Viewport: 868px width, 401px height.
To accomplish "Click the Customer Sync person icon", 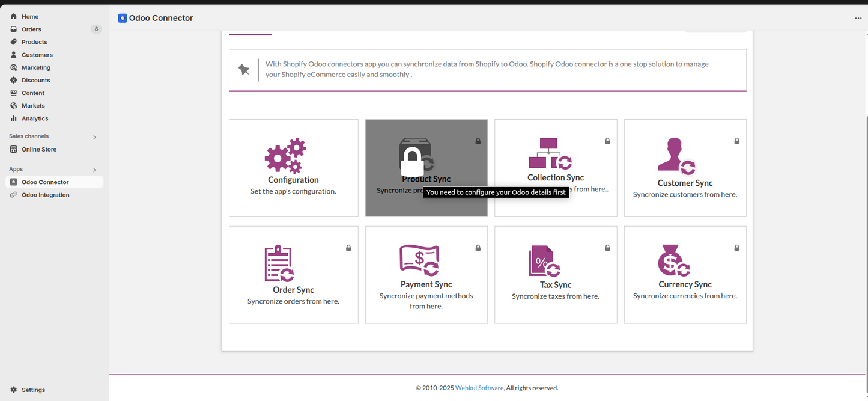I will [x=677, y=156].
